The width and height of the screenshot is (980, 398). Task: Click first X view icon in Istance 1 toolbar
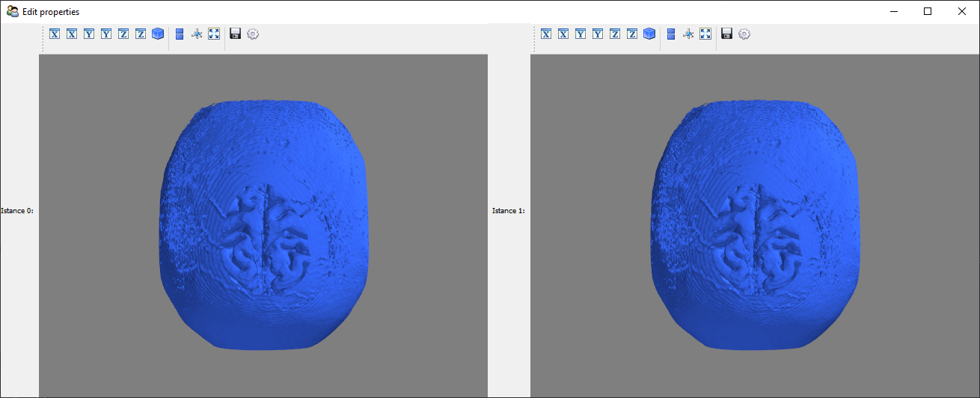[x=546, y=34]
